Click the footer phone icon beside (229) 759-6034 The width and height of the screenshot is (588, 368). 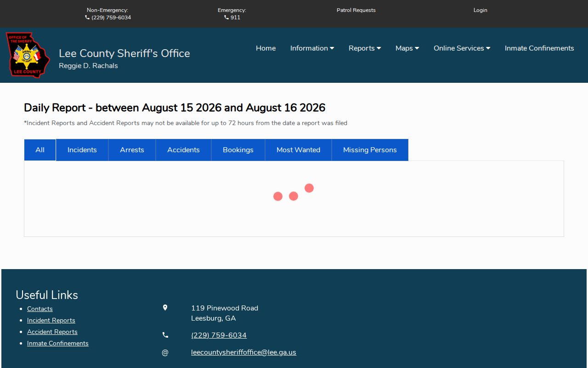click(165, 335)
